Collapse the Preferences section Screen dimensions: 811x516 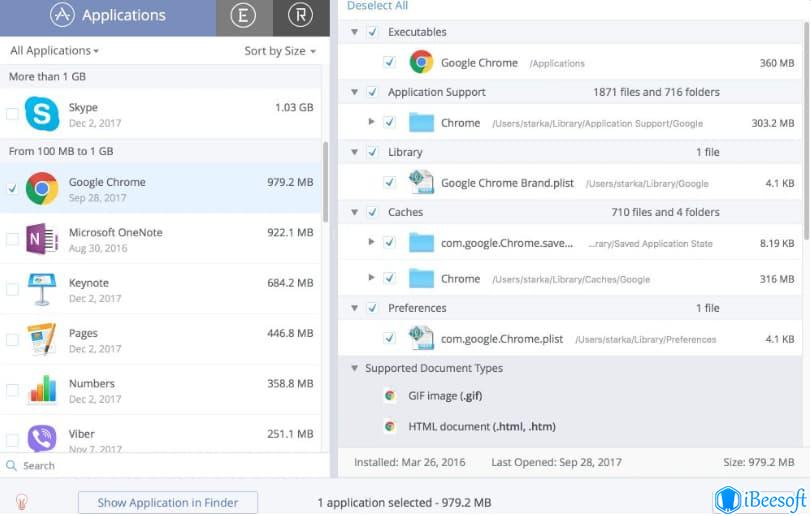(x=354, y=308)
